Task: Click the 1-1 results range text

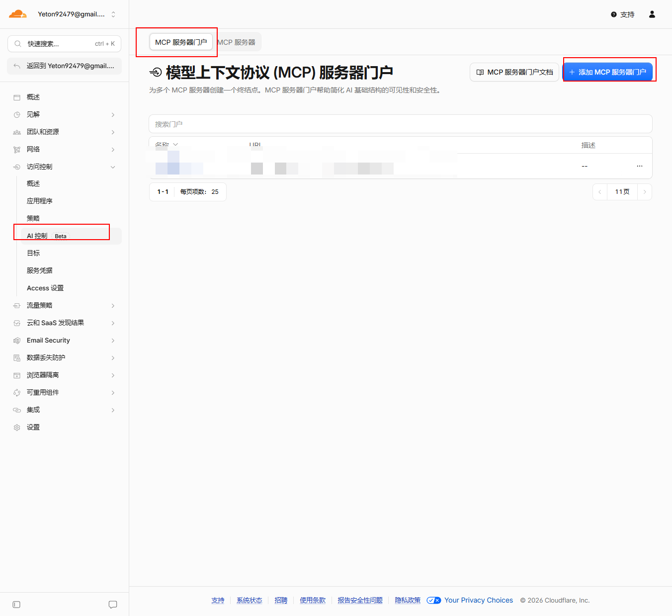Action: point(163,192)
